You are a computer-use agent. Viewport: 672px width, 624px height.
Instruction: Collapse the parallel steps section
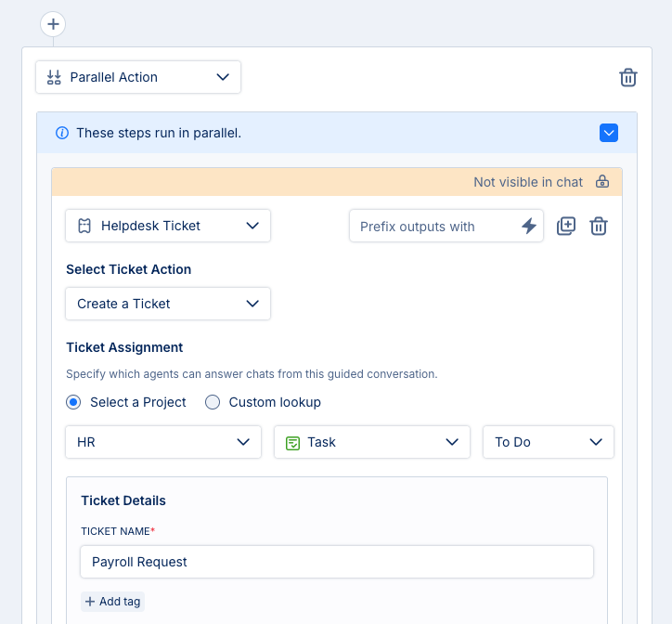pos(609,133)
